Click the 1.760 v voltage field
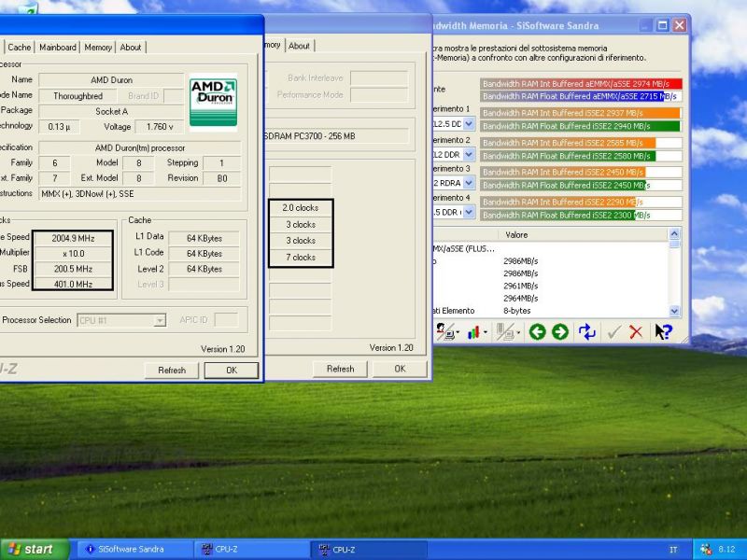Viewport: 747px width, 560px height. 160,127
